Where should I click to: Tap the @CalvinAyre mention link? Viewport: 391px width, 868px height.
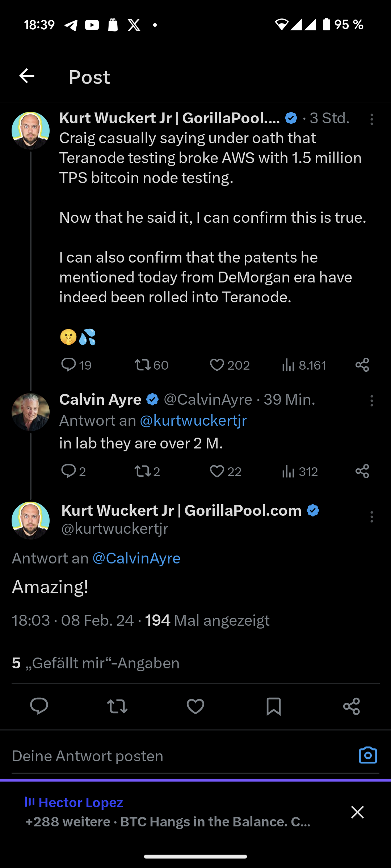pyautogui.click(x=136, y=558)
